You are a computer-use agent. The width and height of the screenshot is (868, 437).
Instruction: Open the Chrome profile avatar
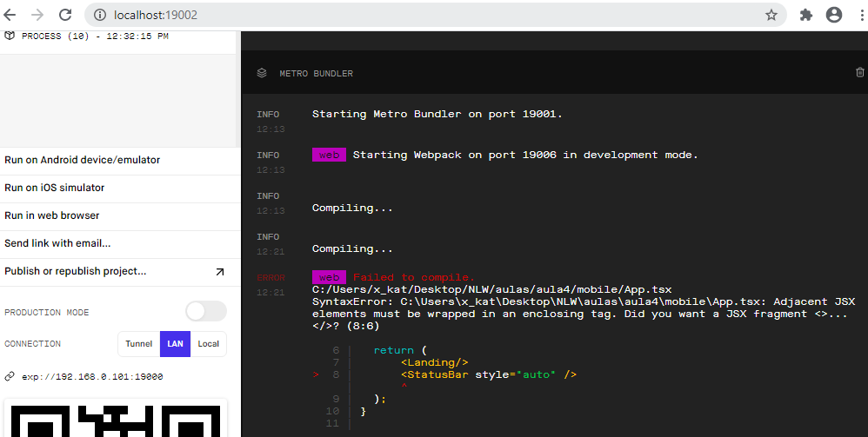coord(834,15)
